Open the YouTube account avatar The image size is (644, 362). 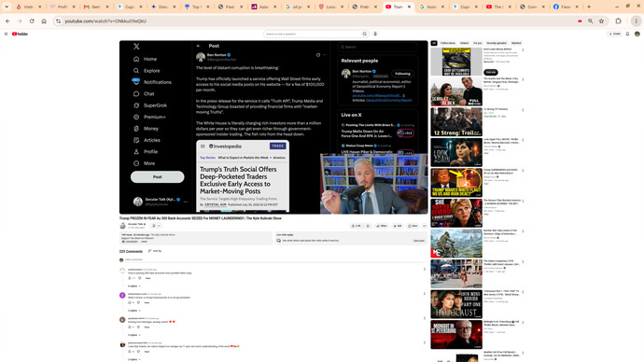(637, 35)
